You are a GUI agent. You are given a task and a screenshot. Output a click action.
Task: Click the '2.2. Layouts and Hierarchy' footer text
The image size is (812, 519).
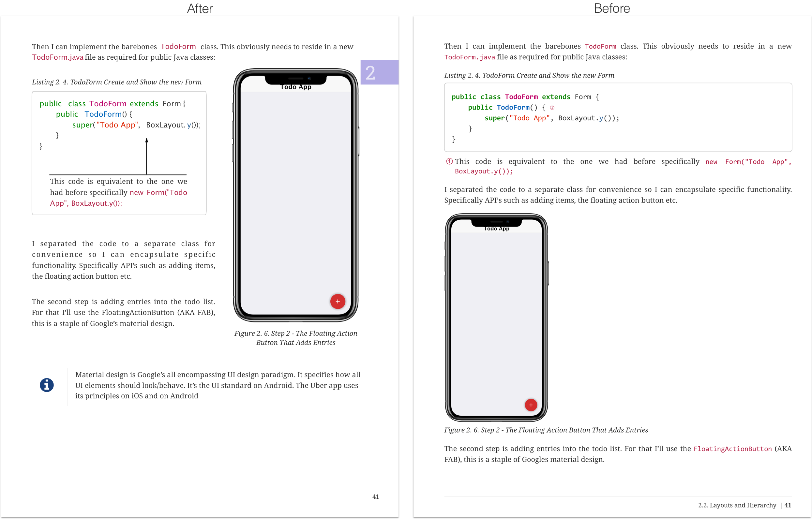click(x=737, y=505)
